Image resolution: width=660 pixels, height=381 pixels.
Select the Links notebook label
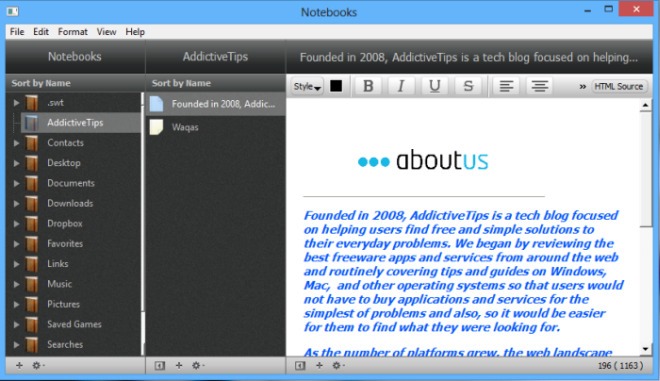pyautogui.click(x=58, y=264)
